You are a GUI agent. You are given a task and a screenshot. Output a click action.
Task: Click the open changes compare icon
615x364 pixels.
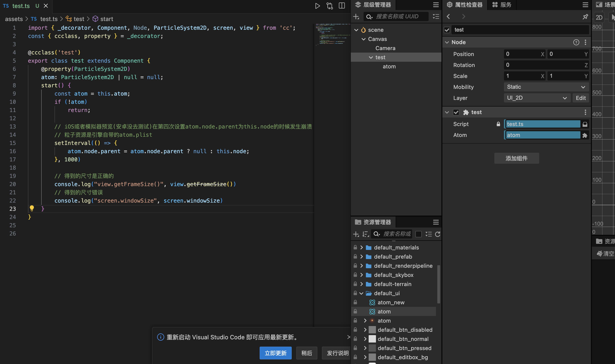(x=330, y=6)
